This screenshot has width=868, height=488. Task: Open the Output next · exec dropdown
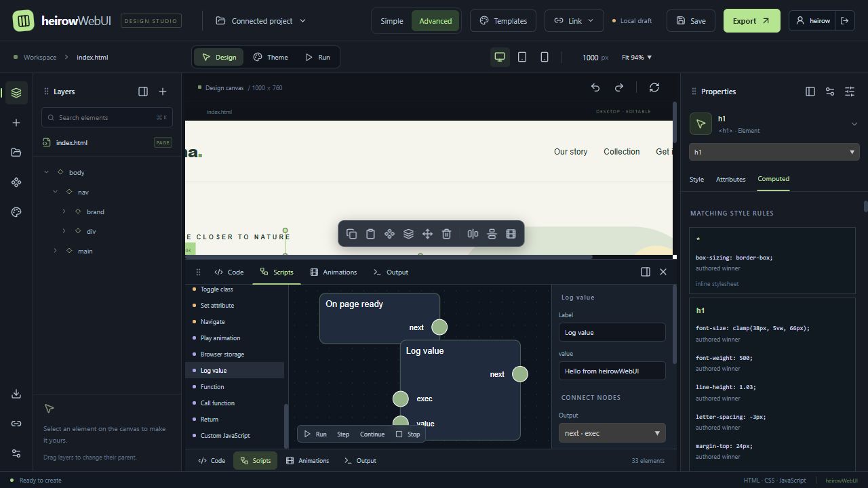[612, 433]
